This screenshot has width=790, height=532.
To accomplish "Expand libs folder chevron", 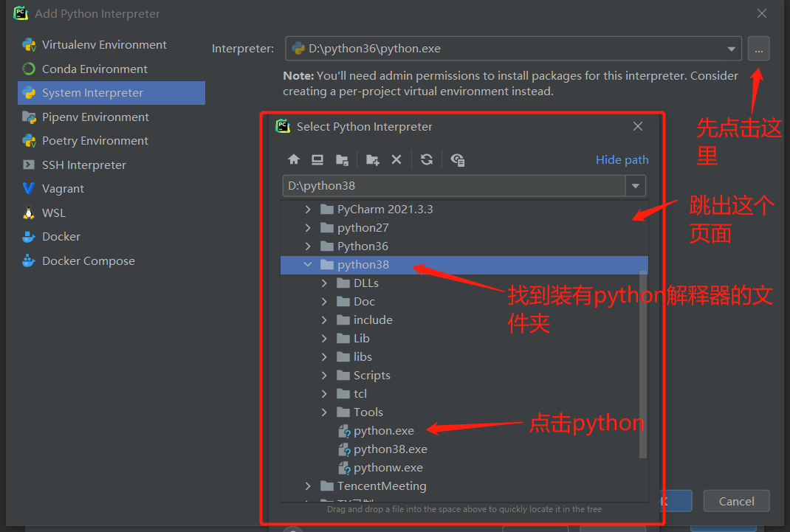I will [324, 357].
